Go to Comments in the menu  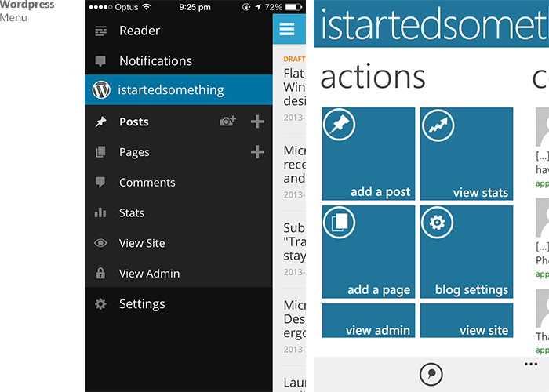pyautogui.click(x=179, y=183)
